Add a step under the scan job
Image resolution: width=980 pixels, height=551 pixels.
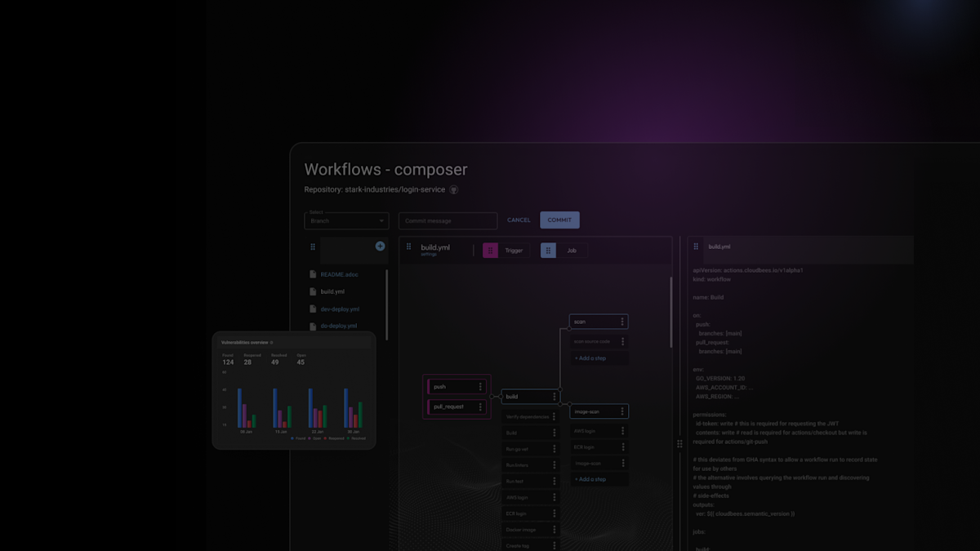(590, 358)
